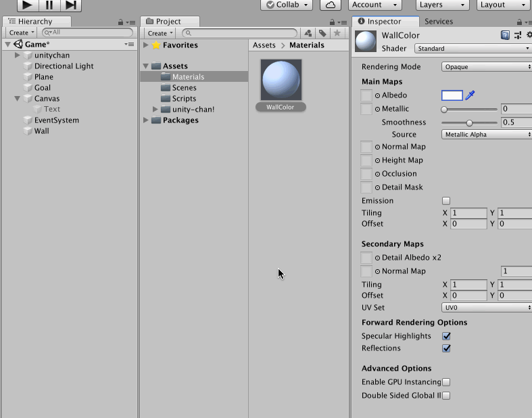The image size is (532, 418).
Task: Enable the Emission checkbox
Action: [x=446, y=201]
